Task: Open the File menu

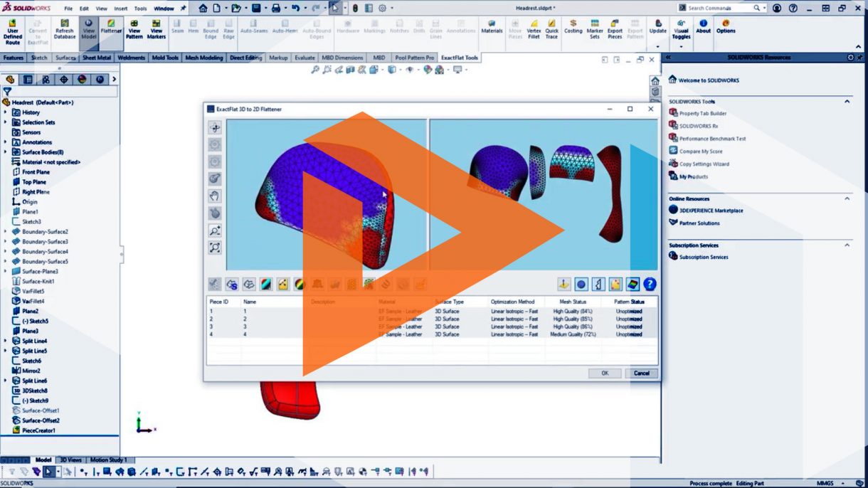Action: click(68, 9)
